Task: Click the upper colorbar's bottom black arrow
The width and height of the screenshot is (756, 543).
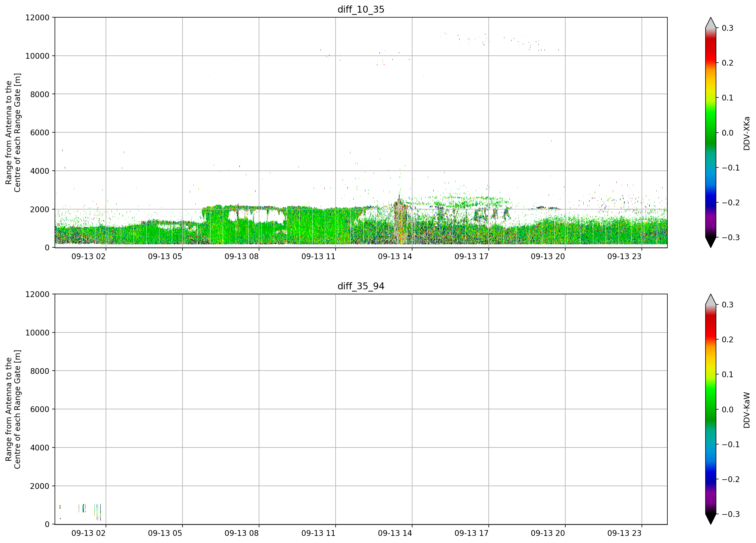Action: pyautogui.click(x=711, y=242)
